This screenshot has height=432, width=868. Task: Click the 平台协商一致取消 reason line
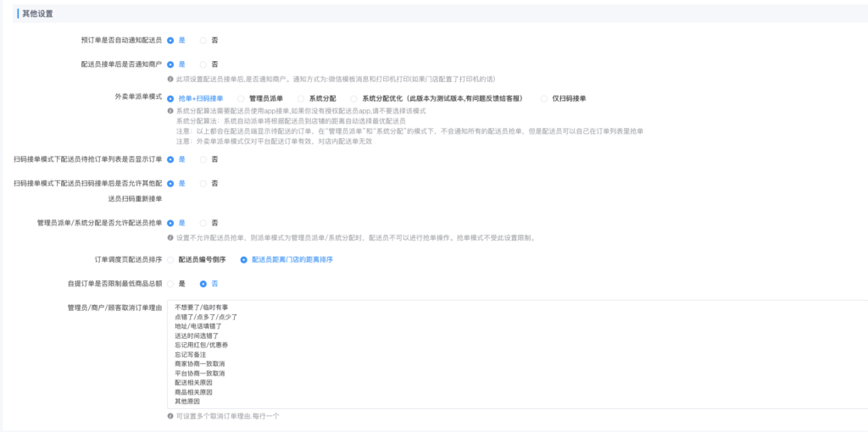(199, 373)
